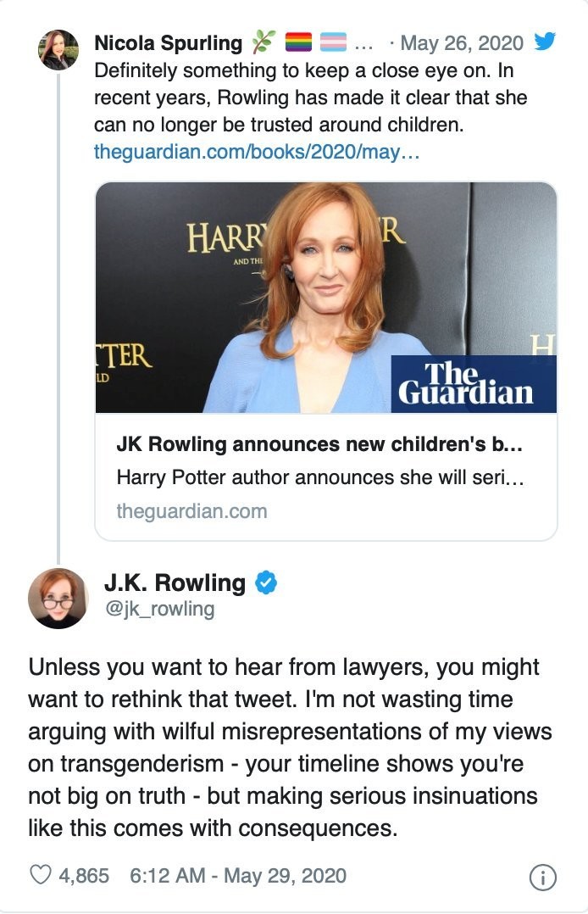Open the May 26, 2020 tweet date
The image size is (588, 914).
pyautogui.click(x=462, y=42)
